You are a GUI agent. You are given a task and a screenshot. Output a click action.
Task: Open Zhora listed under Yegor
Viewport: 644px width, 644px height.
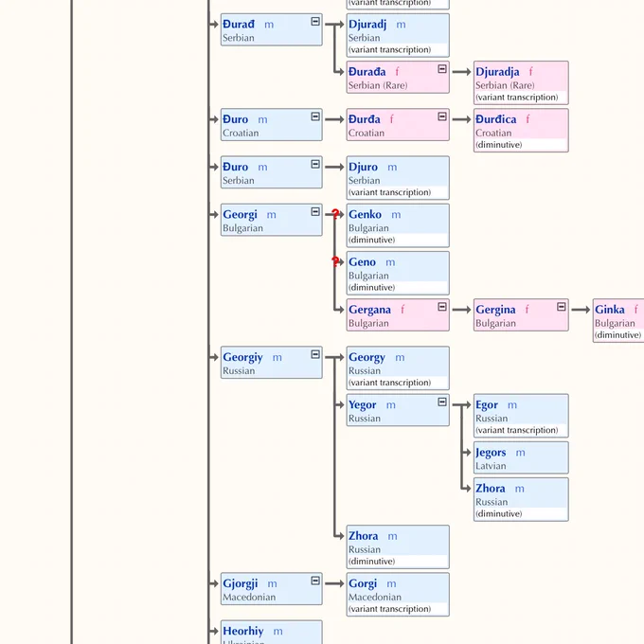pyautogui.click(x=490, y=489)
